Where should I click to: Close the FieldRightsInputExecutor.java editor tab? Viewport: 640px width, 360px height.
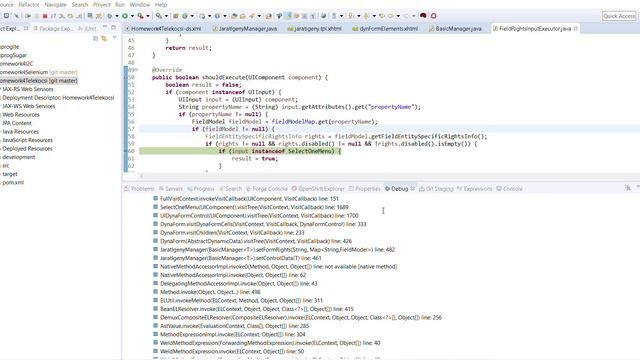tap(576, 28)
